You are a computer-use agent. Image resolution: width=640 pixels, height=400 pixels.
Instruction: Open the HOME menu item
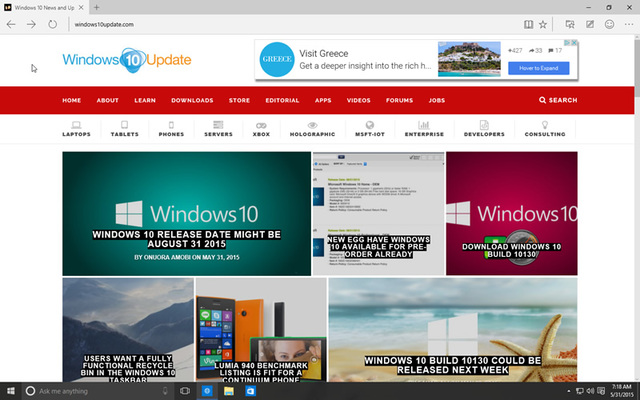point(71,100)
